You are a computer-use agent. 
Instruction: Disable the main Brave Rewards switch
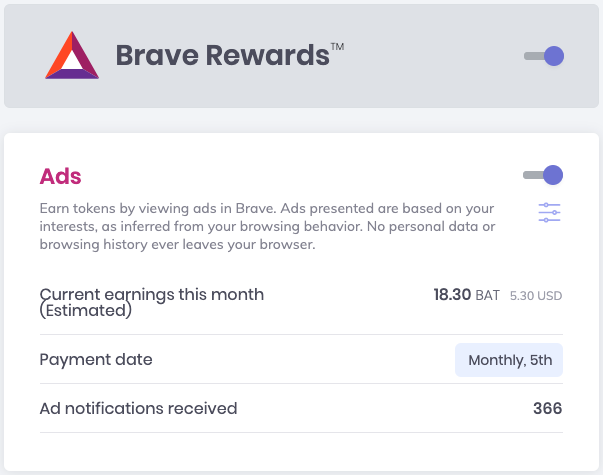[x=544, y=56]
